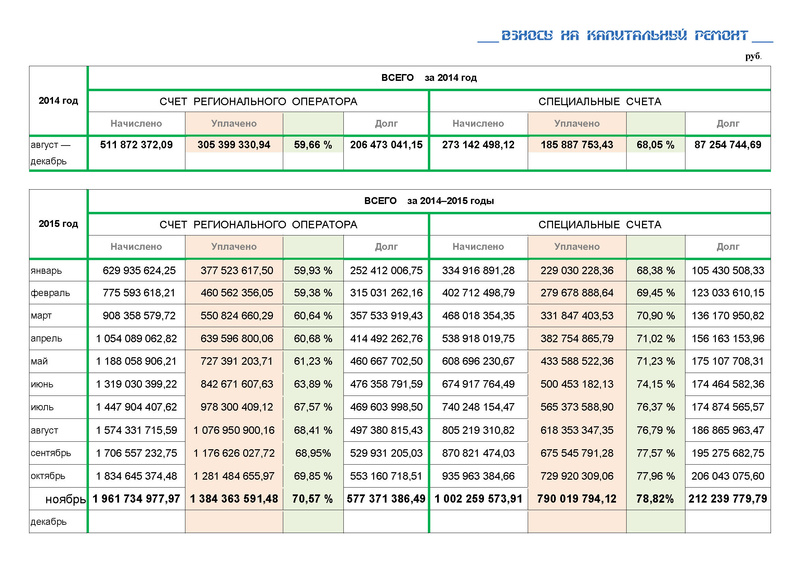
Task: Click the '2015 год' row header cell
Action: click(58, 224)
